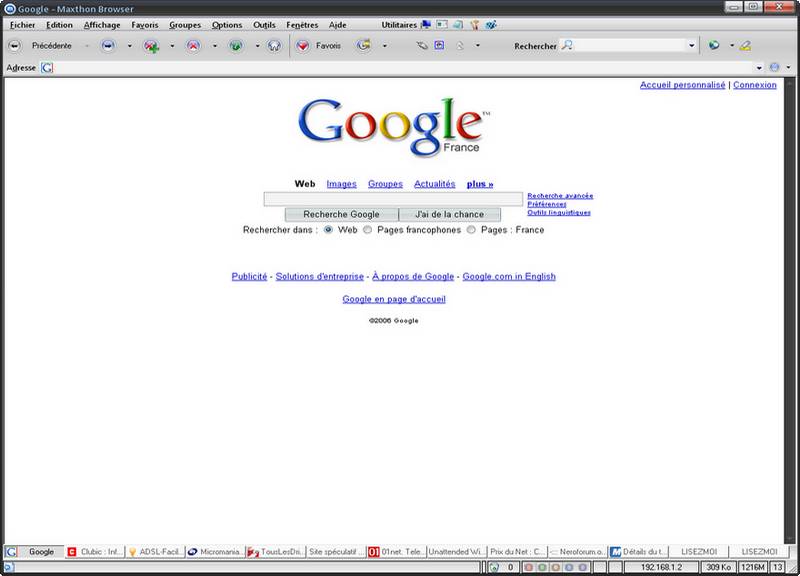The width and height of the screenshot is (800, 576).
Task: Click into the Adresse URL field
Action: tap(403, 67)
